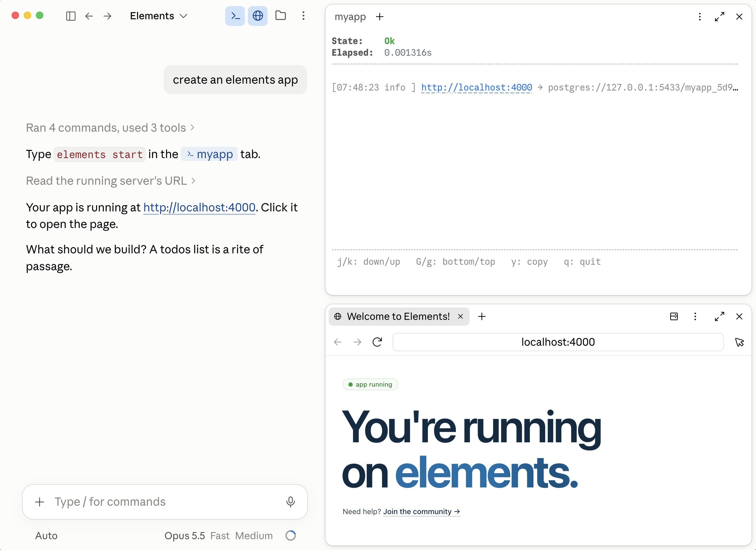The width and height of the screenshot is (756, 550).
Task: Open browser panel more-options menu
Action: (695, 316)
